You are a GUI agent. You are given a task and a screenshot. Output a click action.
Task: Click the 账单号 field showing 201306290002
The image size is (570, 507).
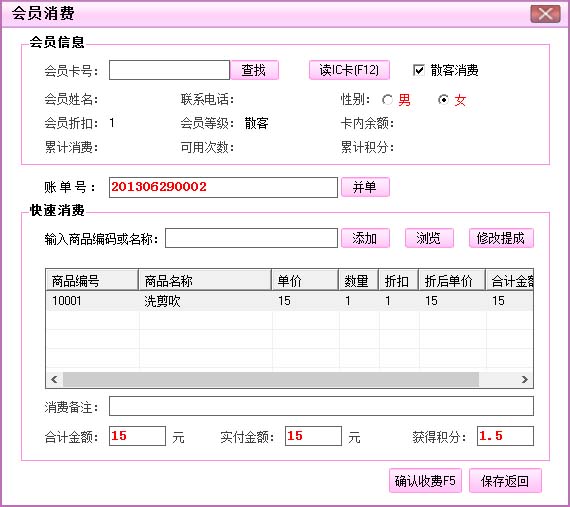223,188
